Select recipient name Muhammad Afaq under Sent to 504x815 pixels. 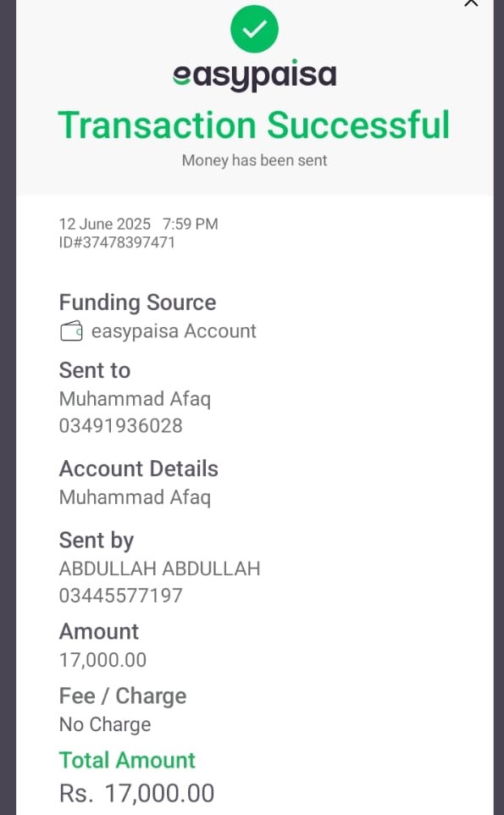135,399
